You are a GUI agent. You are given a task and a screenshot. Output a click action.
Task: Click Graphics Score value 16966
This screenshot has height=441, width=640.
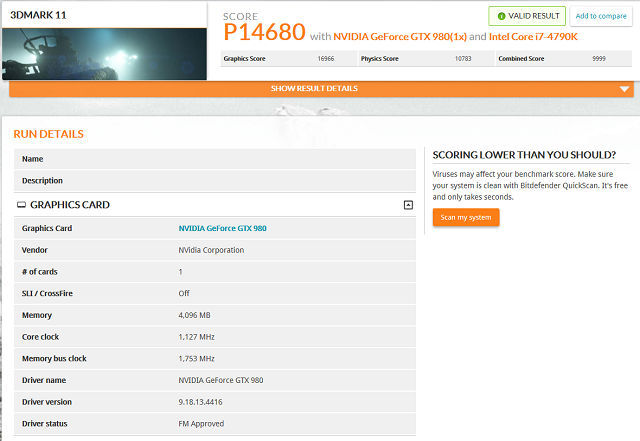pos(326,59)
